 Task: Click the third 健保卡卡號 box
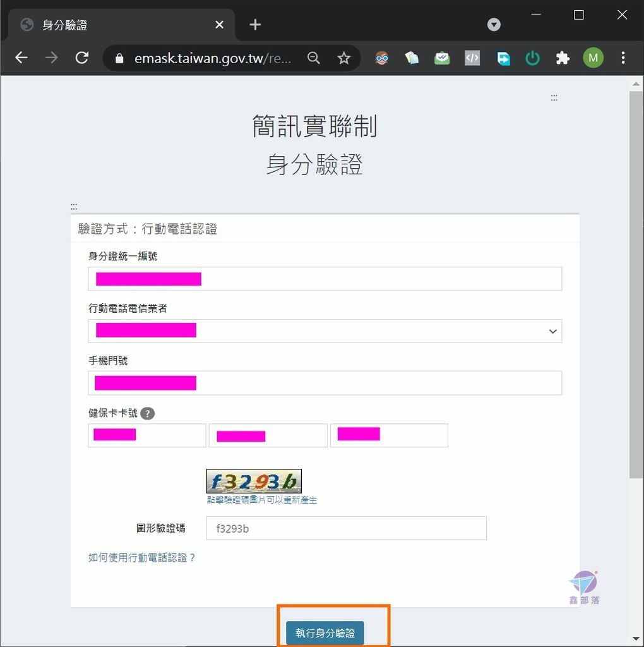coord(389,435)
